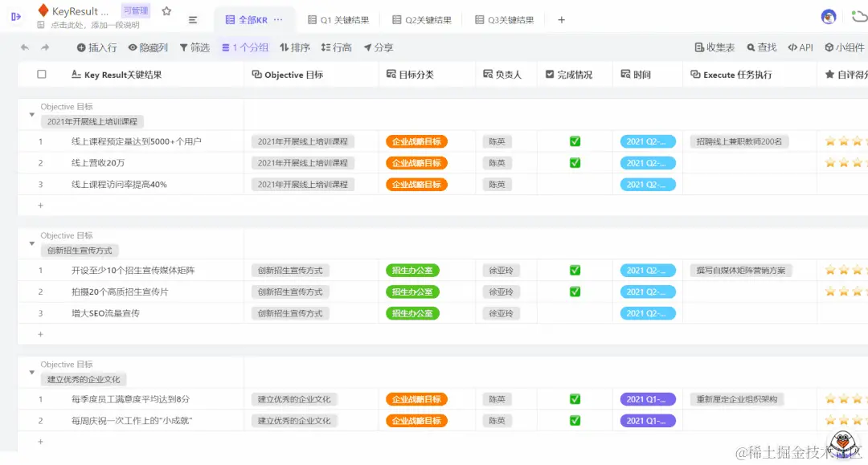Screen dimensions: 868x465
Task: Click the description note icon under title
Action: [x=41, y=25]
